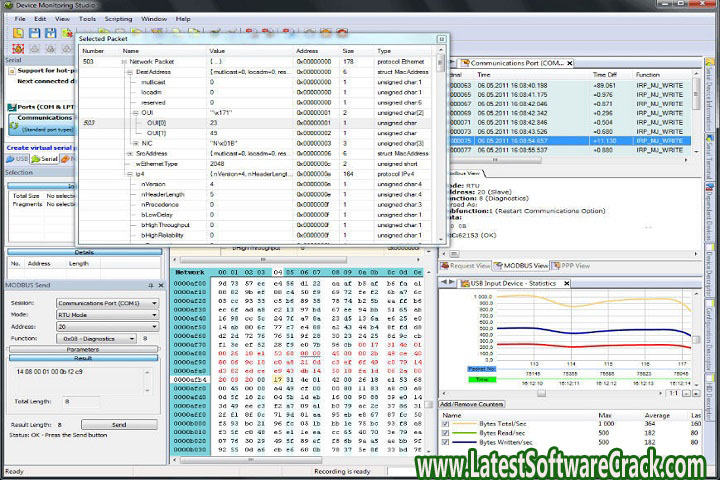Viewport: 720px width, 480px height.
Task: Pin the MODBUS Send panel
Action: click(150, 285)
